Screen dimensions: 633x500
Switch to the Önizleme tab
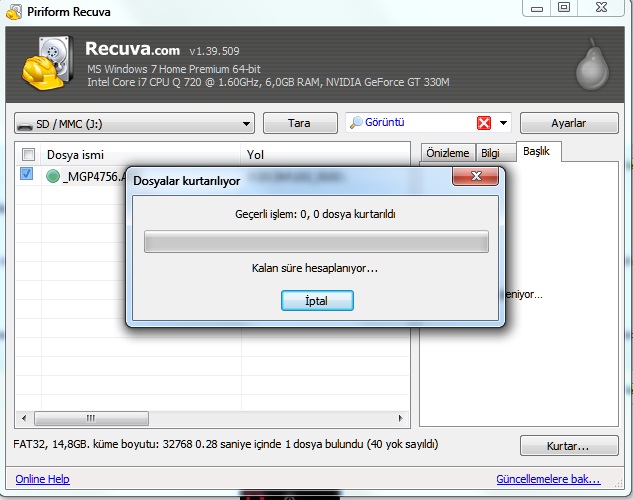448,153
